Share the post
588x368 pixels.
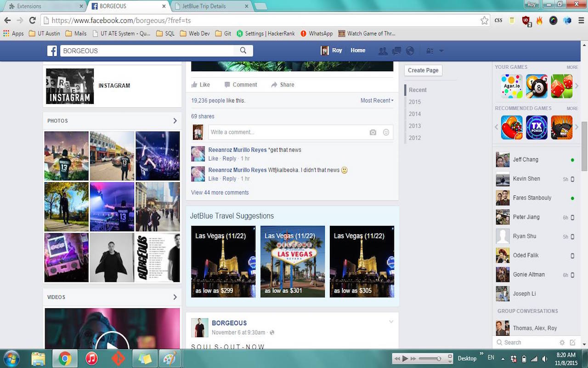point(283,85)
